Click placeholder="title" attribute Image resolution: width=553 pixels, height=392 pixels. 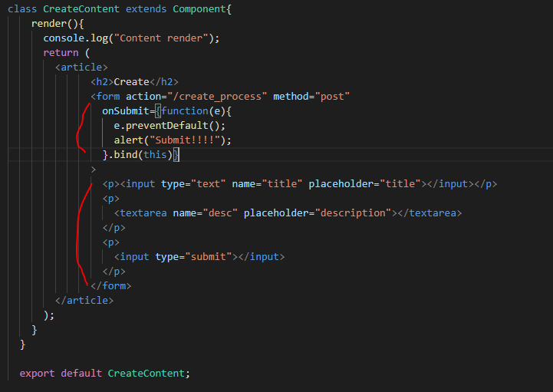coord(364,184)
